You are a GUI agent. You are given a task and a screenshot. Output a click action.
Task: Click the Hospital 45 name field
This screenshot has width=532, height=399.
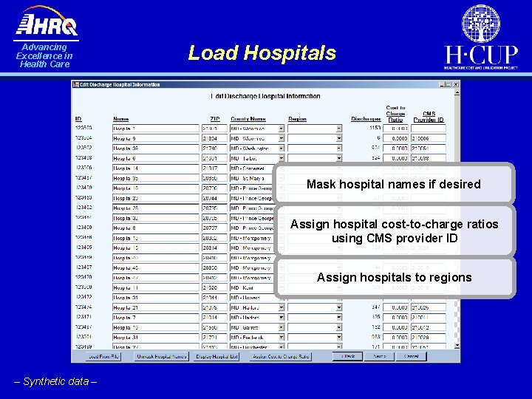click(155, 267)
